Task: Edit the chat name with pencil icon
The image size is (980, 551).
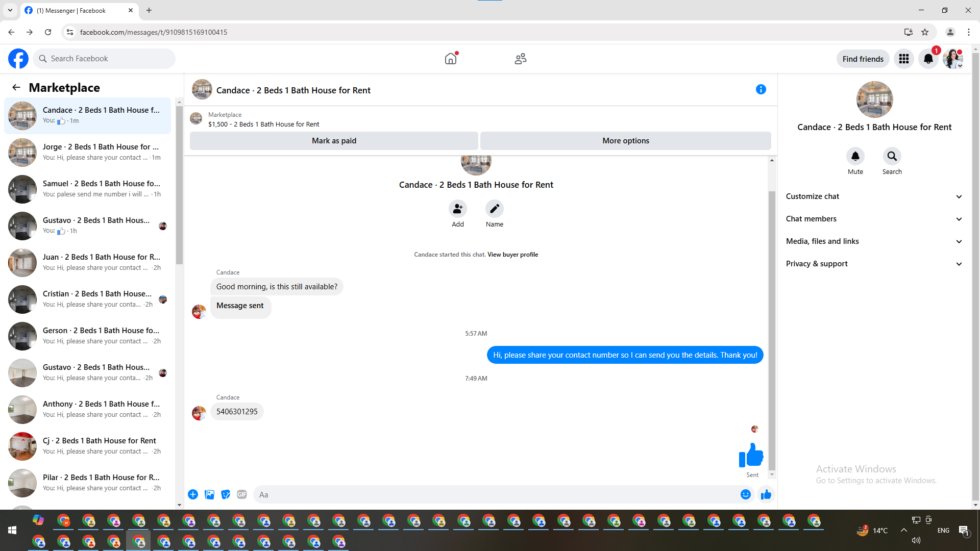Action: pyautogui.click(x=495, y=209)
